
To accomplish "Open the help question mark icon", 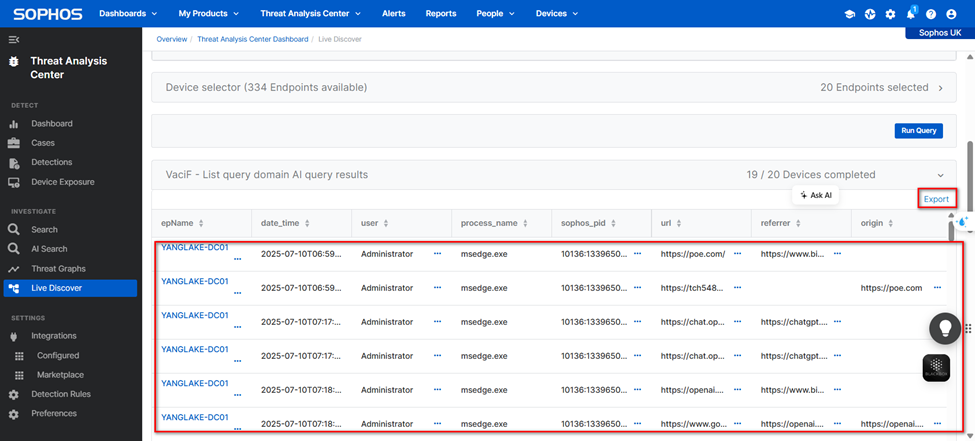I will click(x=931, y=14).
